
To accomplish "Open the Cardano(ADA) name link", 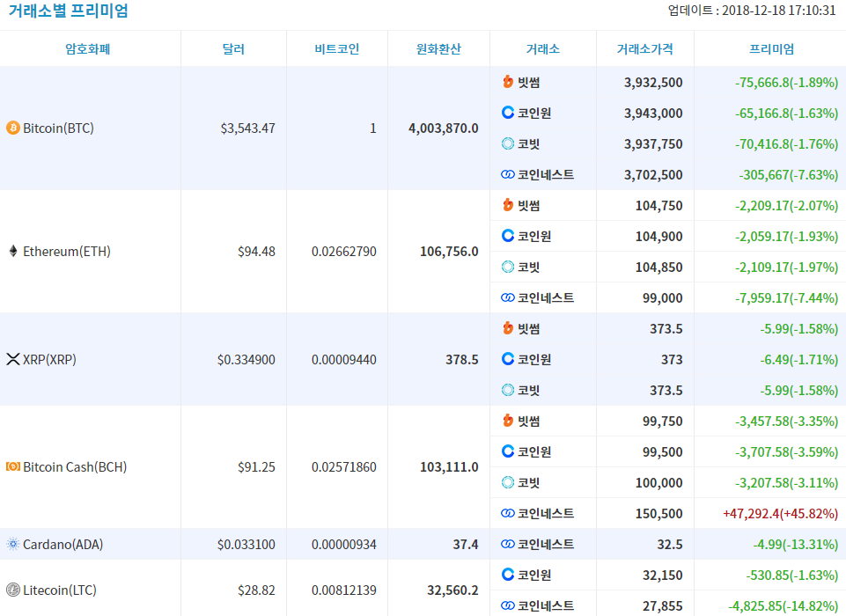I will [63, 545].
